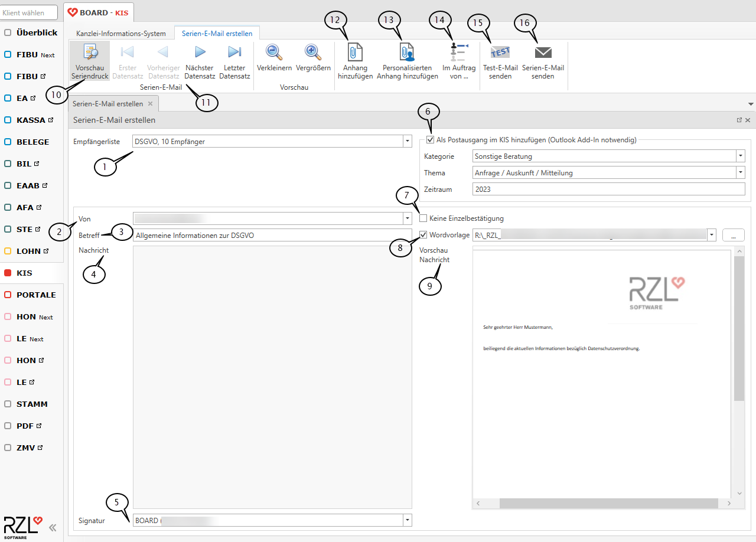This screenshot has width=756, height=542.
Task: Select PORTALE in the left sidebar
Action: [35, 295]
